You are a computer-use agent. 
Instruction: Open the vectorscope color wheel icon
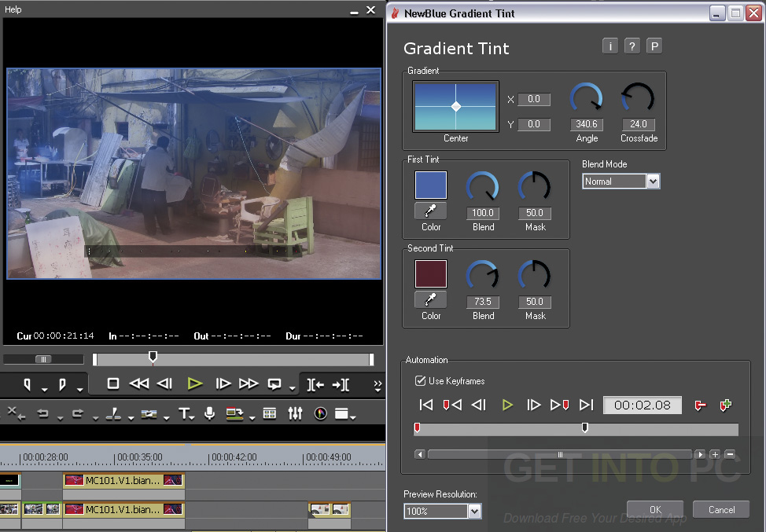coord(320,414)
